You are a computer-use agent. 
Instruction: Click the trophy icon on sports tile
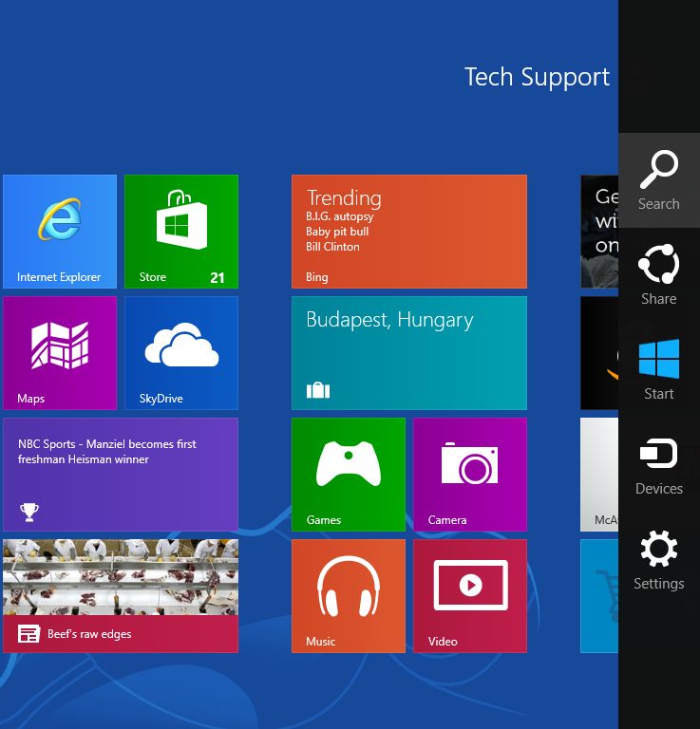[x=29, y=513]
